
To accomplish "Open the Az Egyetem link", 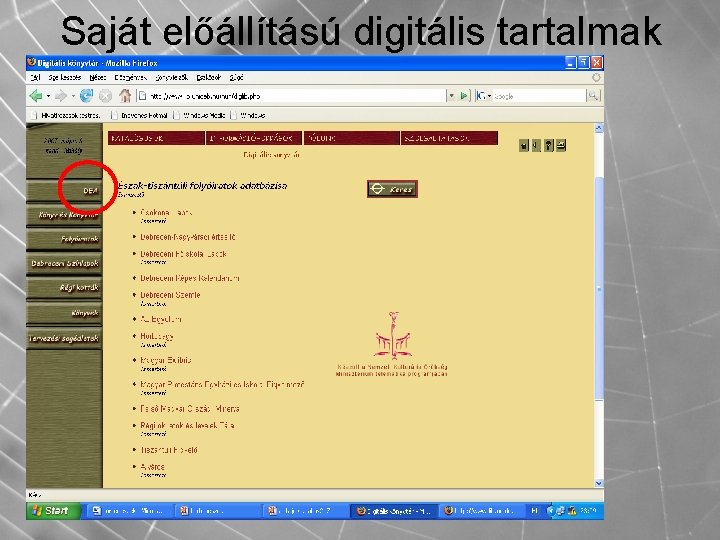I will click(160, 319).
